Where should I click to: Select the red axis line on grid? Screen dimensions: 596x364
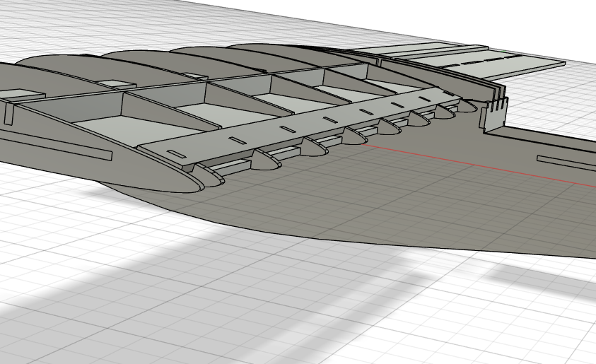(477, 165)
